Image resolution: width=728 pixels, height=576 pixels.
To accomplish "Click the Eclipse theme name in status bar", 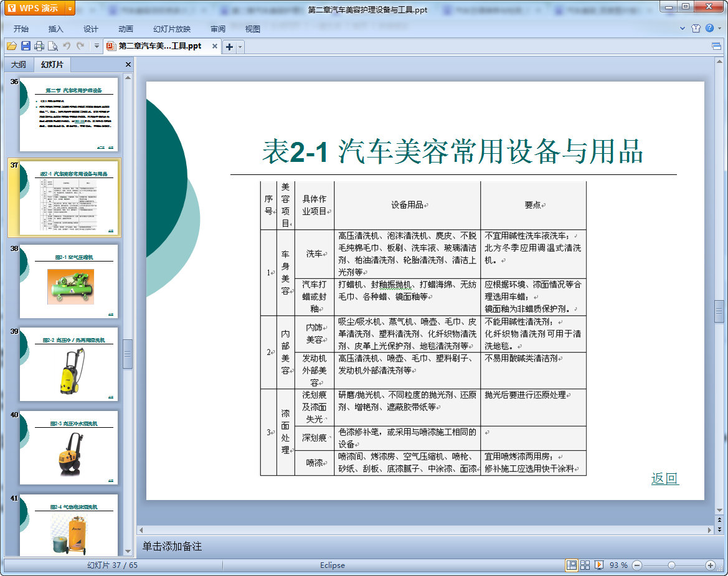I will (333, 565).
